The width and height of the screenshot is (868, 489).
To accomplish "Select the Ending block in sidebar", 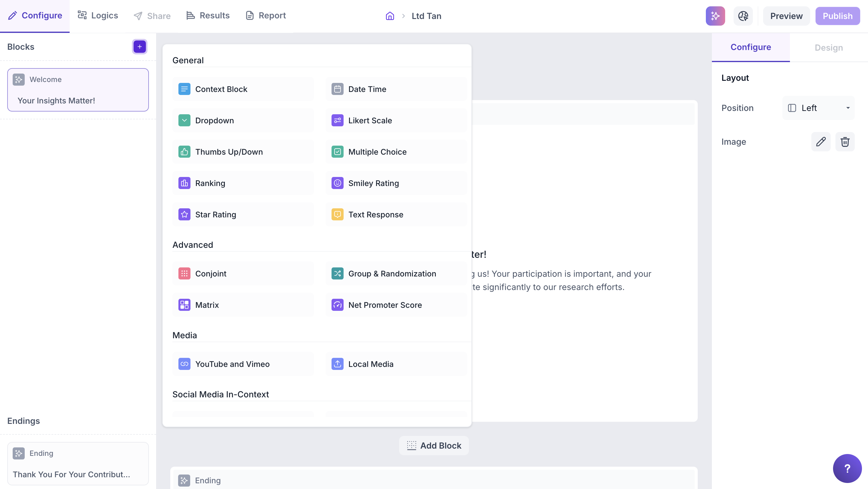I will (x=78, y=463).
